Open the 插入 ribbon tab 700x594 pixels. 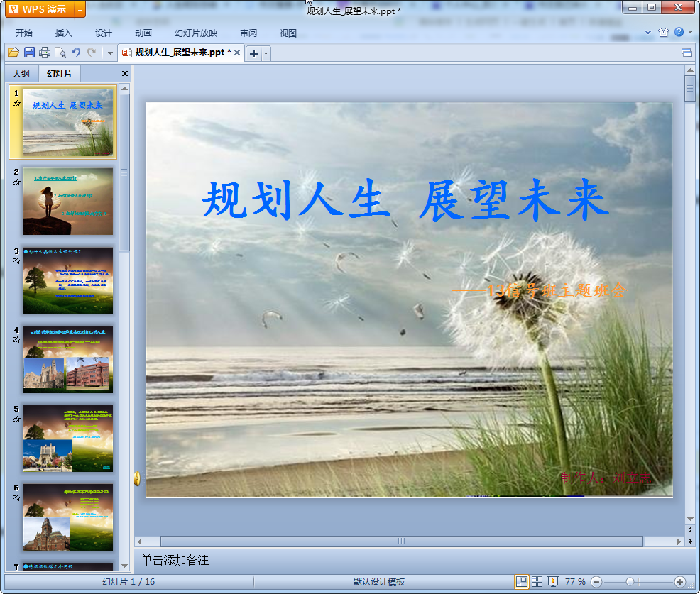click(63, 33)
